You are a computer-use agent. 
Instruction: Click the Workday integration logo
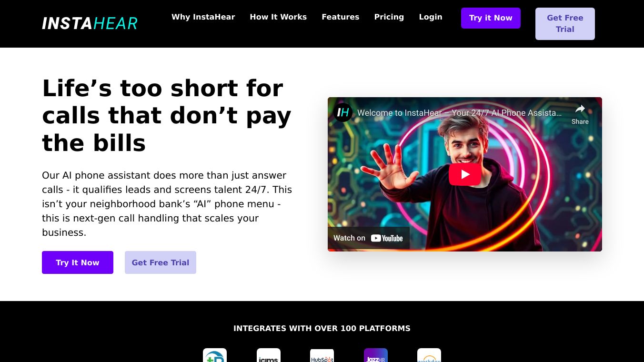(429, 355)
